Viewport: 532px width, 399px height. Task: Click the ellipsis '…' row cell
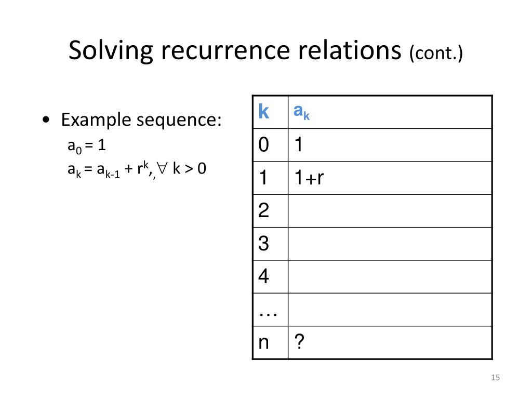(270, 310)
